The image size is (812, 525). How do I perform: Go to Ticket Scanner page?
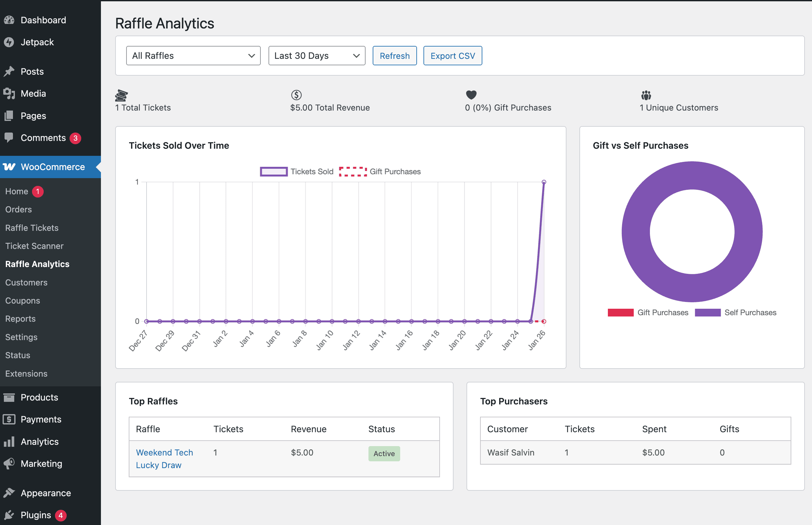[34, 246]
